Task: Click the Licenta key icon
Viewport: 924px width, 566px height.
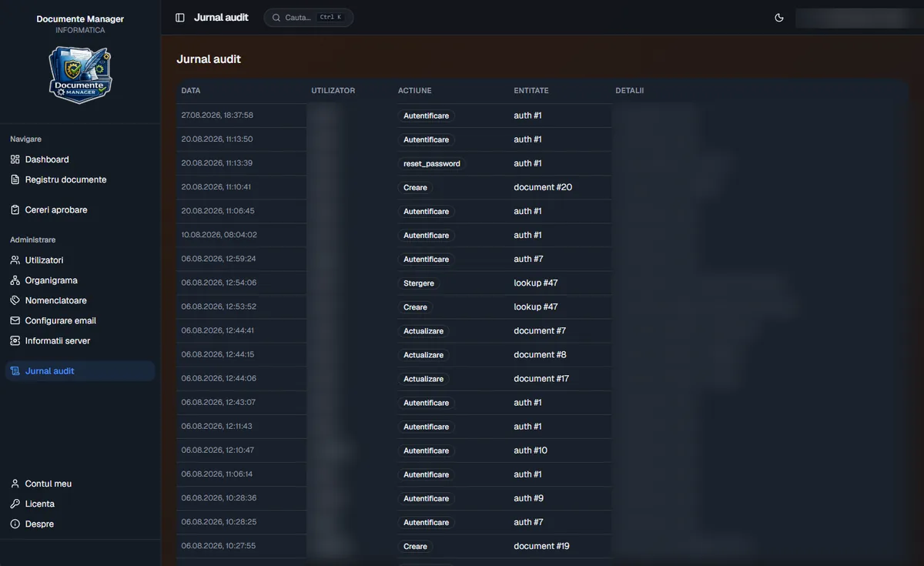Action: tap(15, 504)
